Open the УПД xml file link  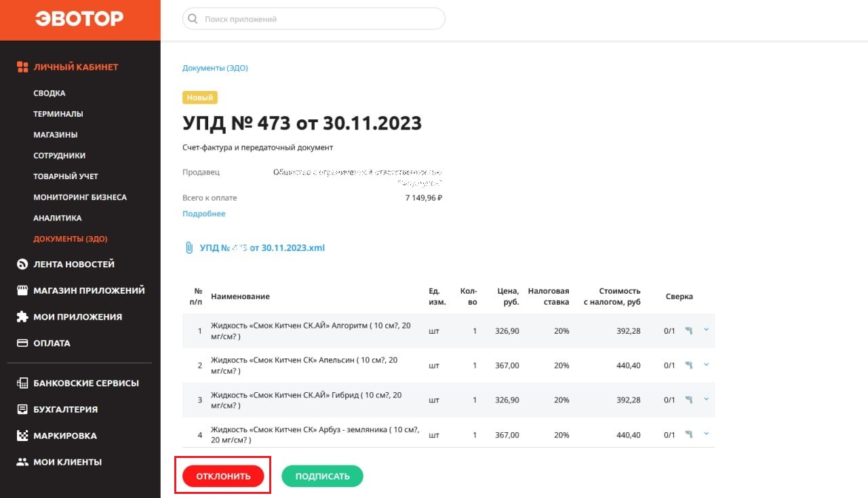(x=262, y=248)
